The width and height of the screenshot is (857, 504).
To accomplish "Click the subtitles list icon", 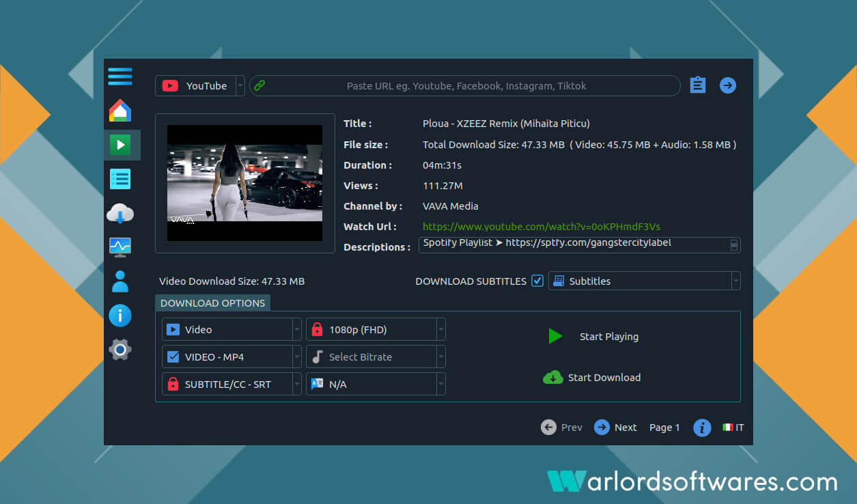I will pyautogui.click(x=559, y=281).
